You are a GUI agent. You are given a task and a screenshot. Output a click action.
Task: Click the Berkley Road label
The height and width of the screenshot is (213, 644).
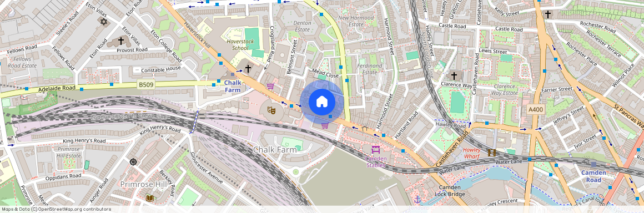(167, 182)
